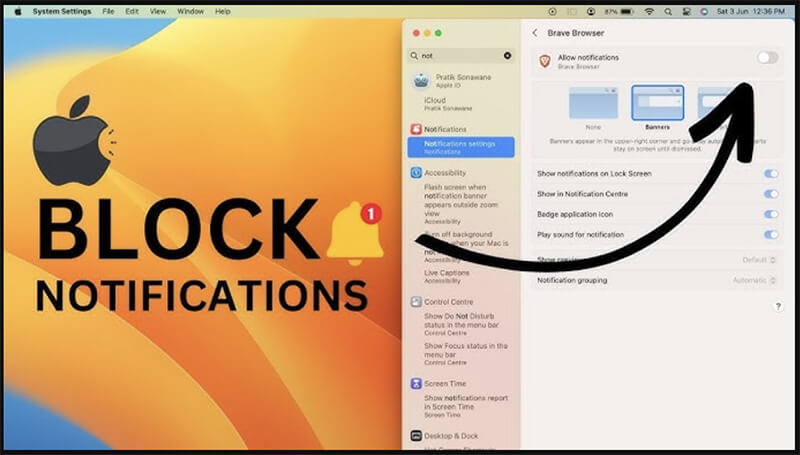The height and width of the screenshot is (455, 800).
Task: Select the Notifications settings result
Action: [x=461, y=147]
